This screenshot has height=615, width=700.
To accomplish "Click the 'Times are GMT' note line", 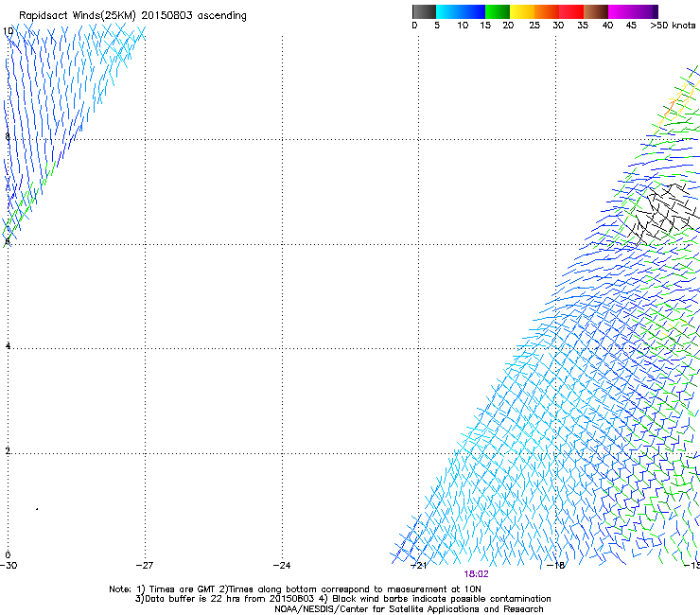I will [x=295, y=589].
